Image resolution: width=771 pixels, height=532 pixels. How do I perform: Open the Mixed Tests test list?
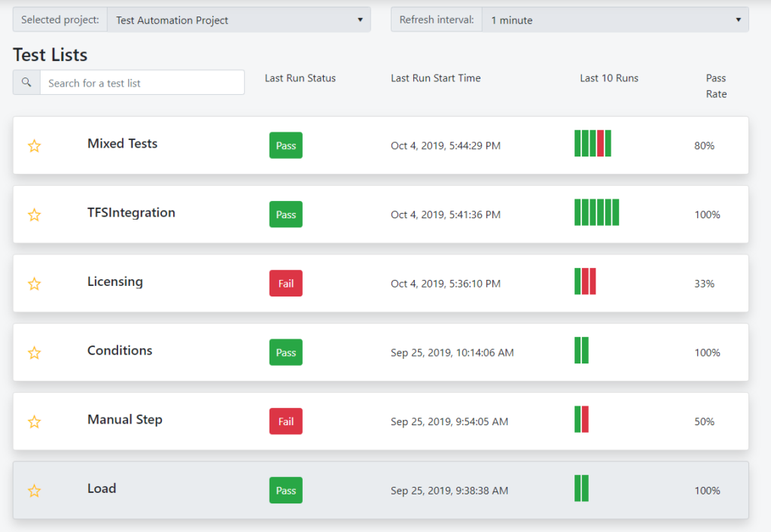tap(122, 143)
